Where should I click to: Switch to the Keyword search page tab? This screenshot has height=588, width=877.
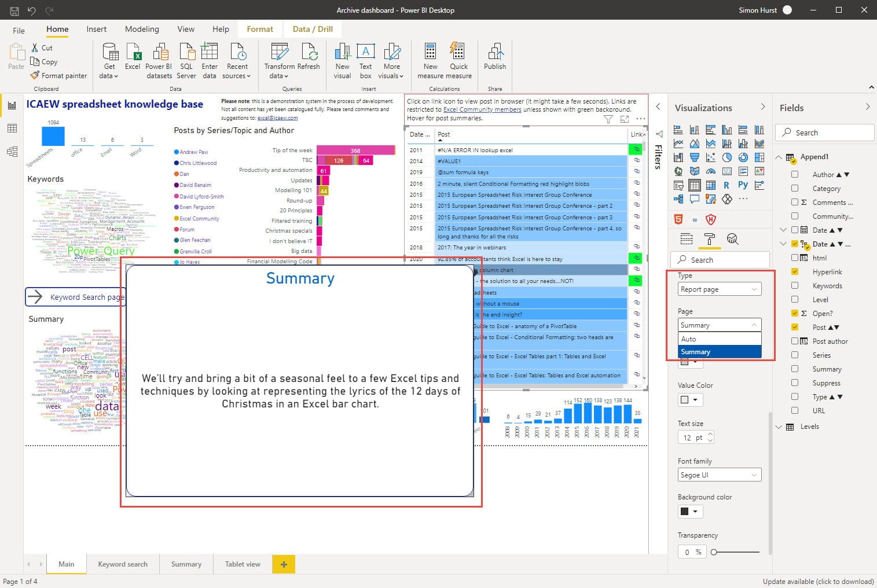(x=123, y=564)
